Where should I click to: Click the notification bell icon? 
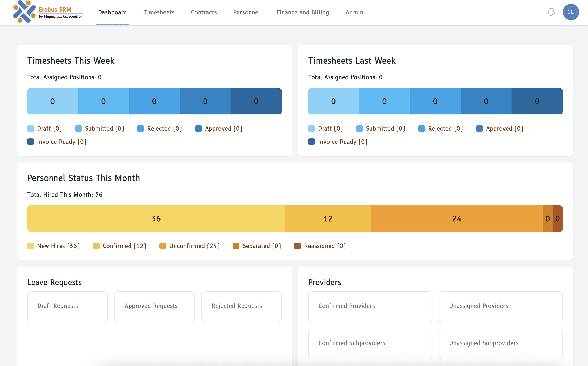tap(551, 12)
